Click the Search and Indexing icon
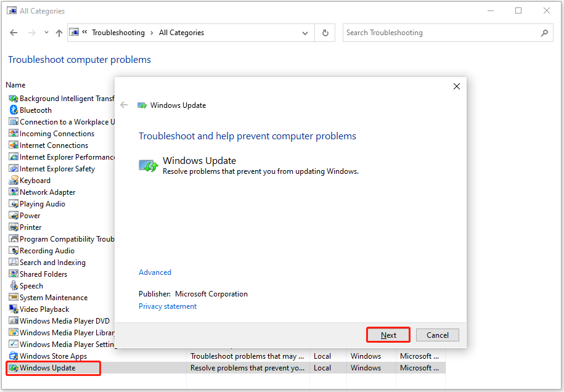This screenshot has height=392, width=564. (14, 262)
